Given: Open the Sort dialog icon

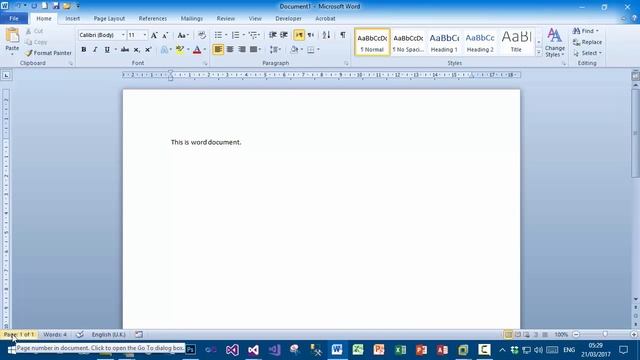Looking at the screenshot, I should point(326,35).
